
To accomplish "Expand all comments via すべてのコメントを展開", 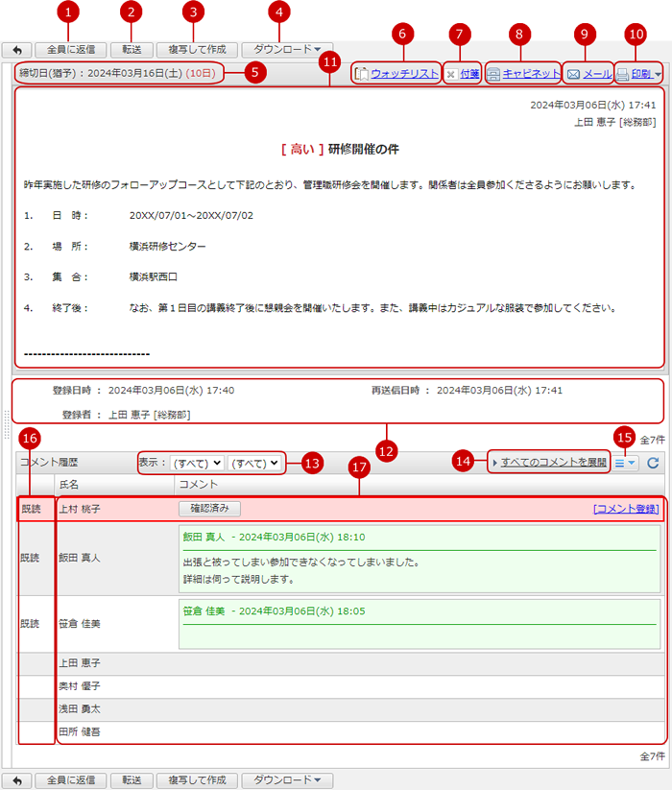I will tap(553, 462).
